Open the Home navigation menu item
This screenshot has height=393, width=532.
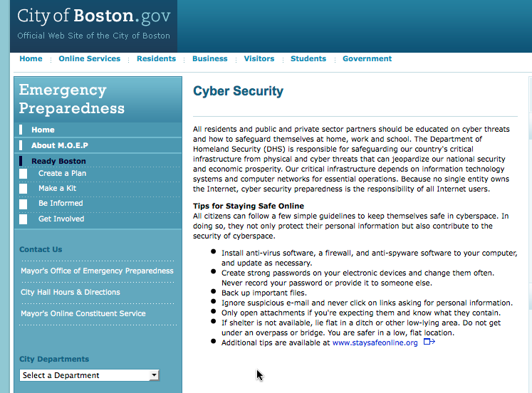(31, 59)
